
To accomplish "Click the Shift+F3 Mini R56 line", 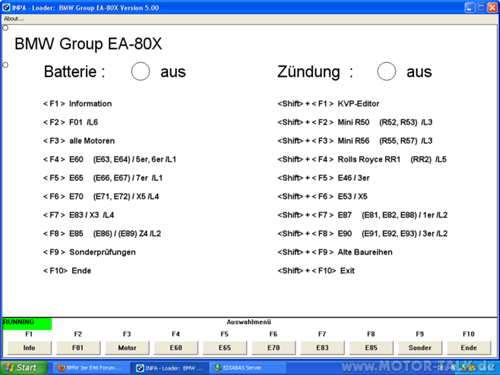I will click(355, 141).
